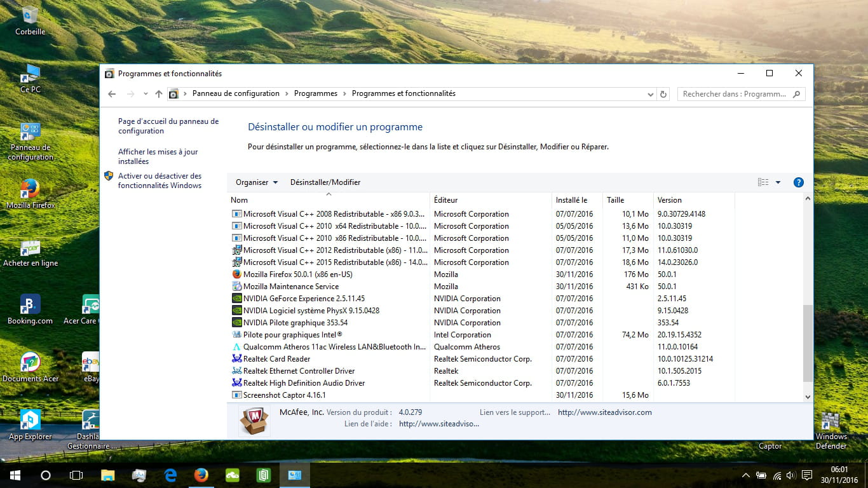
Task: Sort by the Installé le column header
Action: pyautogui.click(x=577, y=200)
